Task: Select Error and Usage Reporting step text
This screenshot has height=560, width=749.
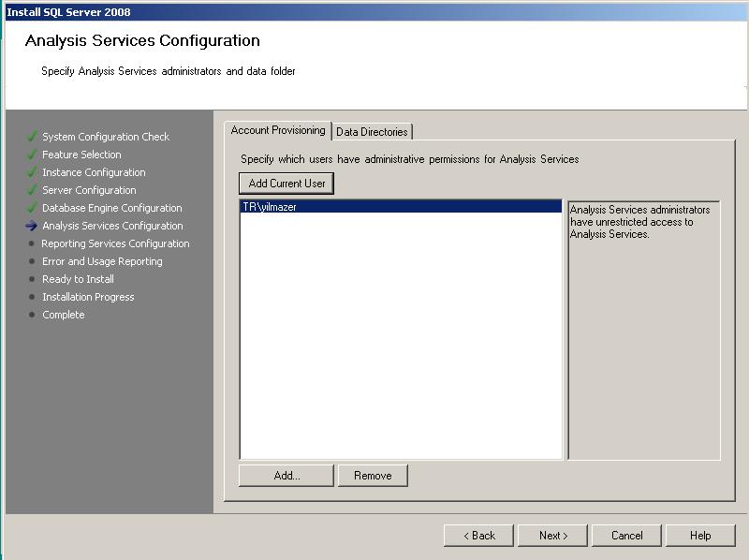Action: [x=102, y=261]
